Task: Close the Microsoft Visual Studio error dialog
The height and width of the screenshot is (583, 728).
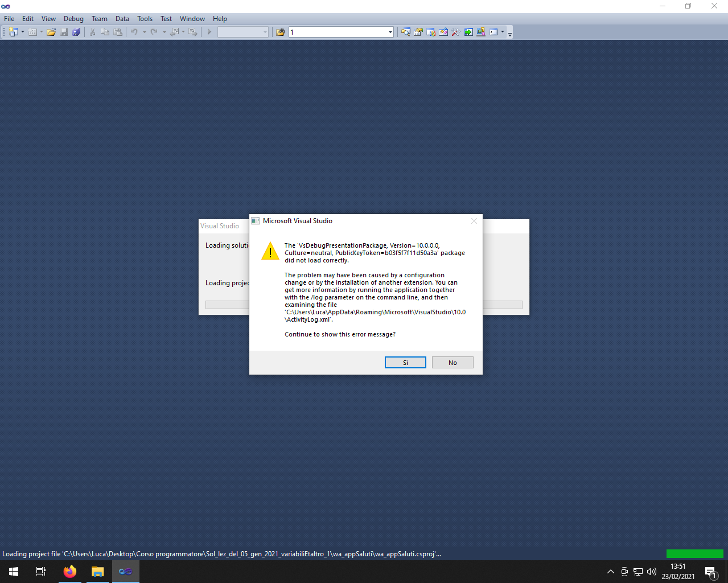Action: click(474, 221)
